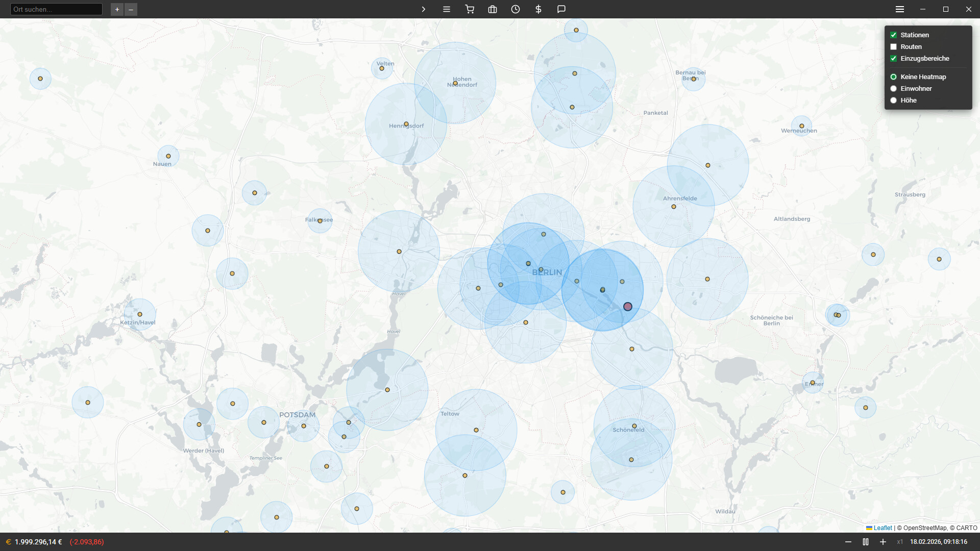
Task: Switch heatmap to Höhe
Action: (x=893, y=100)
